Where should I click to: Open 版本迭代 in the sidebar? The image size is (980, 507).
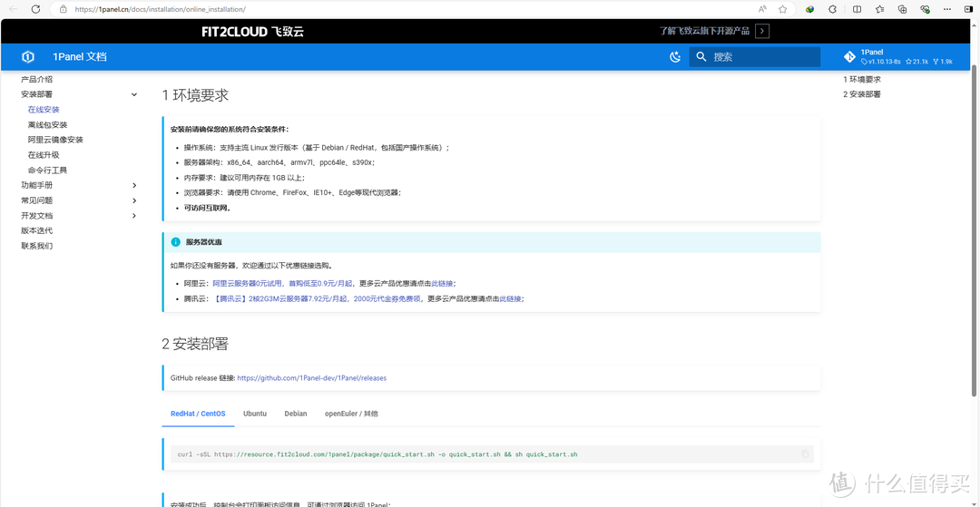(x=37, y=230)
